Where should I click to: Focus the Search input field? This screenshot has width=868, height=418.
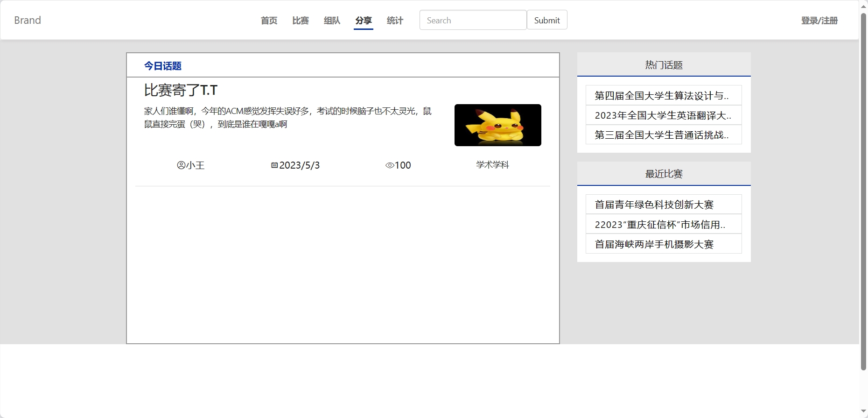473,20
